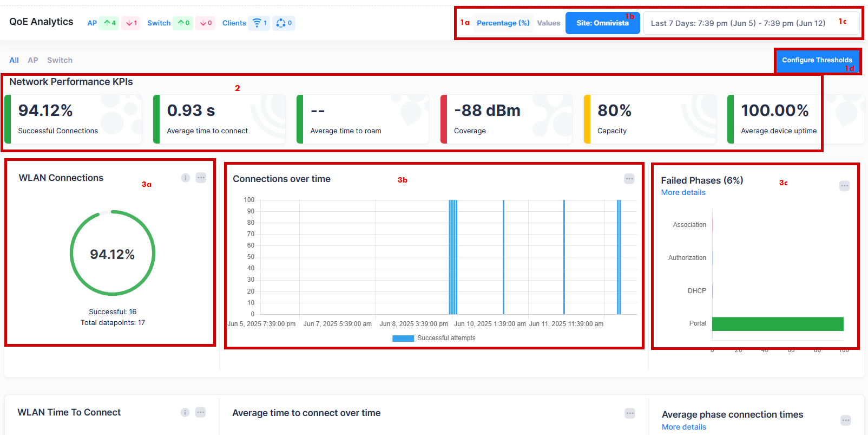Expand the Connections over time options menu
Image resolution: width=868 pixels, height=435 pixels.
[x=629, y=179]
